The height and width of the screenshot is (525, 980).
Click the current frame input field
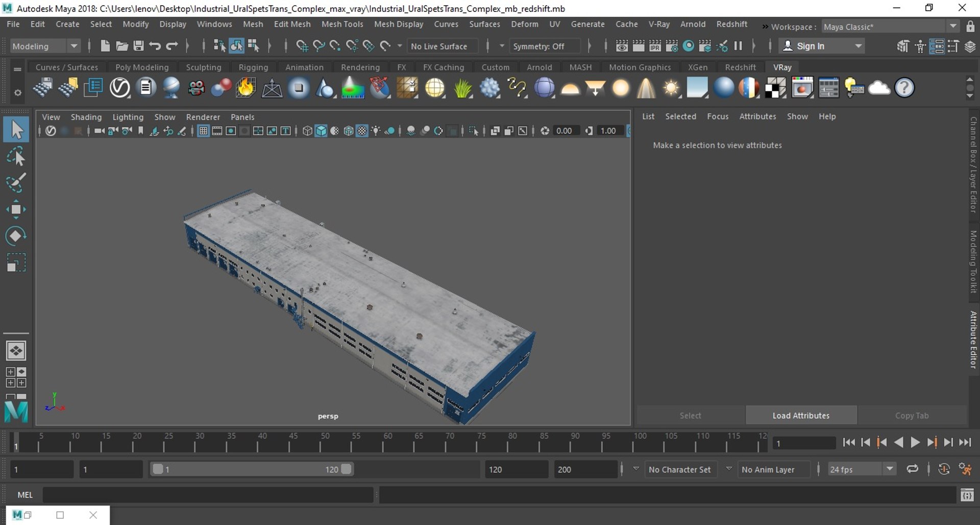(804, 443)
